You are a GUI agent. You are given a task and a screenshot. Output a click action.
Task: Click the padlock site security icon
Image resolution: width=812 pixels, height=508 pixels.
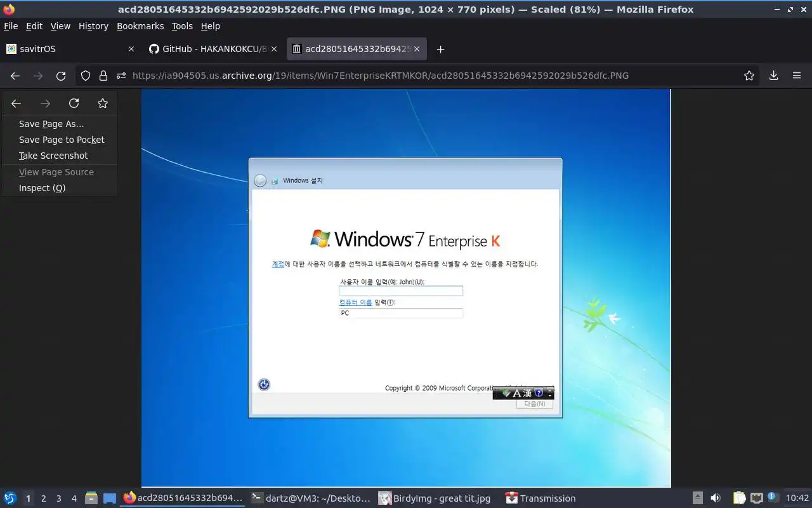click(x=103, y=76)
